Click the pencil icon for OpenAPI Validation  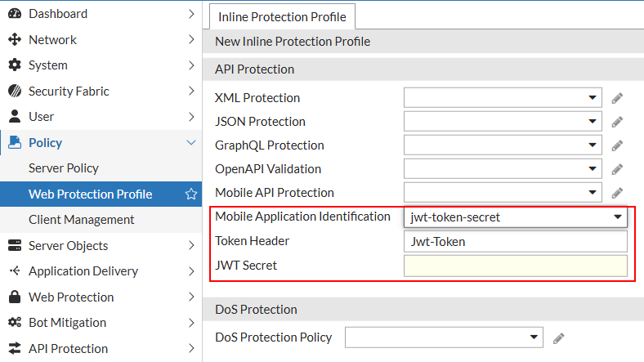[618, 169]
